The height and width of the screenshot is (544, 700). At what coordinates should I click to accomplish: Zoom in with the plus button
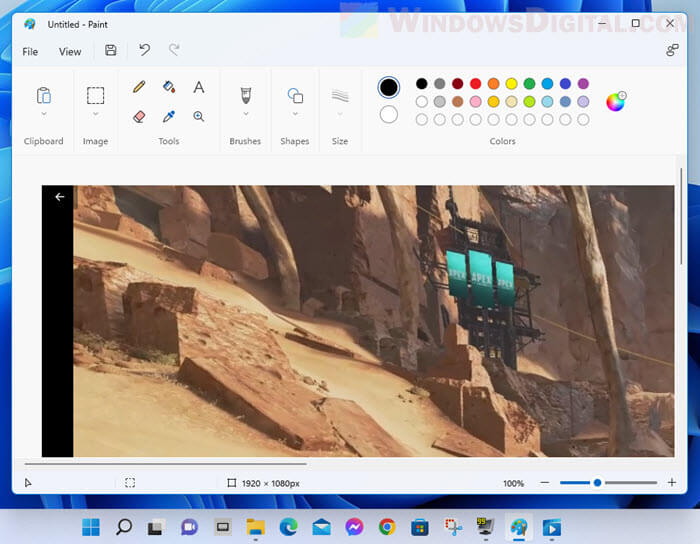click(671, 482)
